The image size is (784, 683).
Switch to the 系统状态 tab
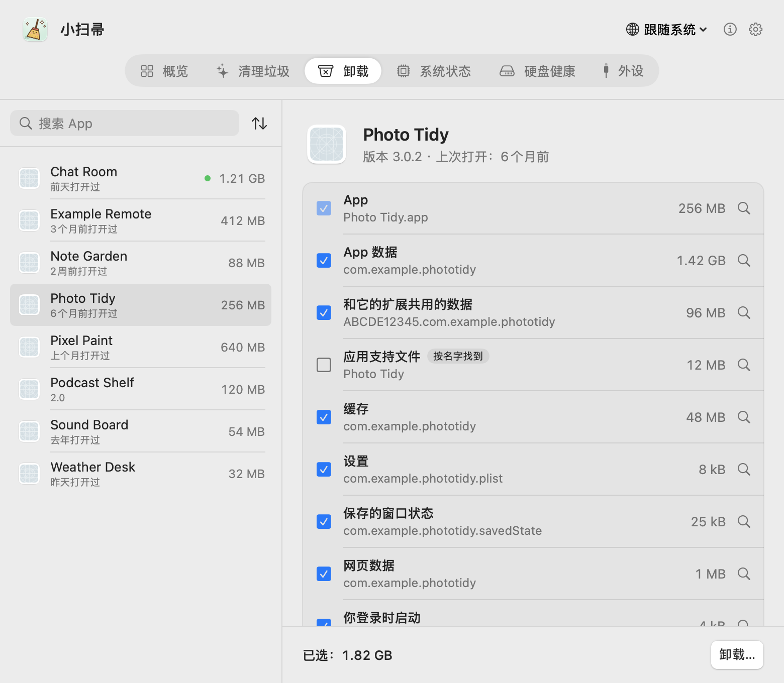[434, 71]
